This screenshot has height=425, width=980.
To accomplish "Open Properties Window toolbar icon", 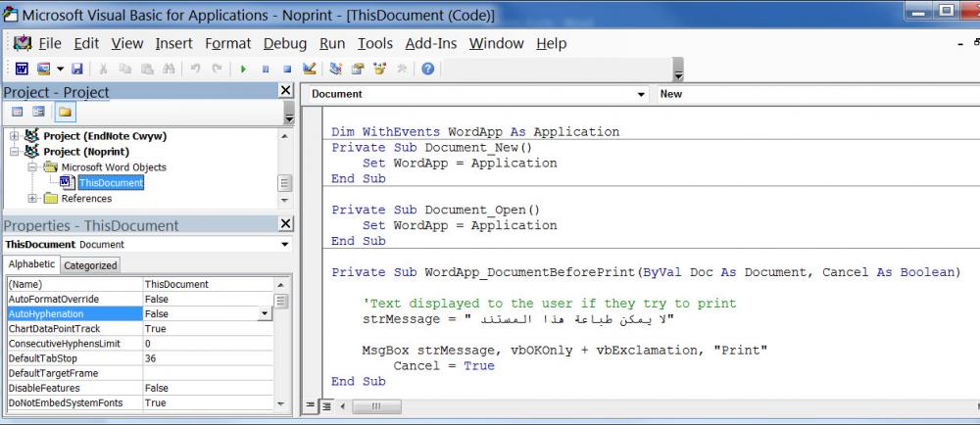I will 358,69.
